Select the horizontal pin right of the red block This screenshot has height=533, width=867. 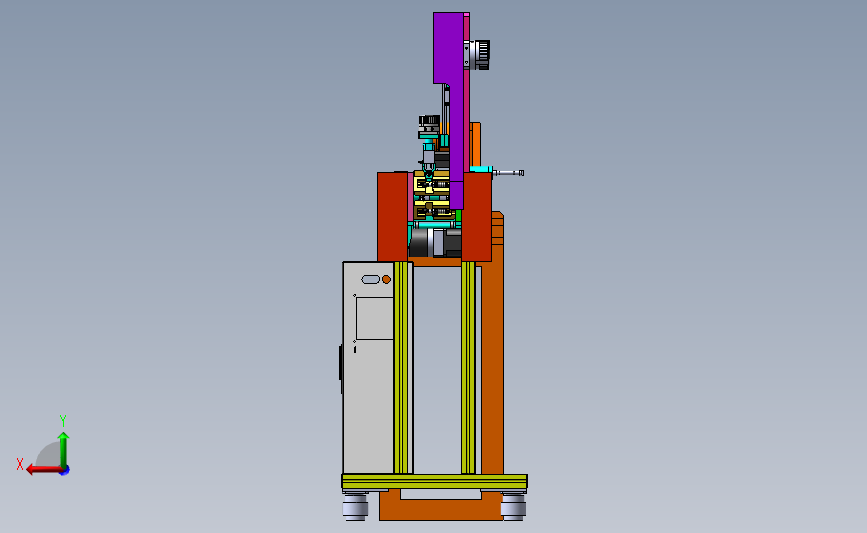tap(508, 173)
